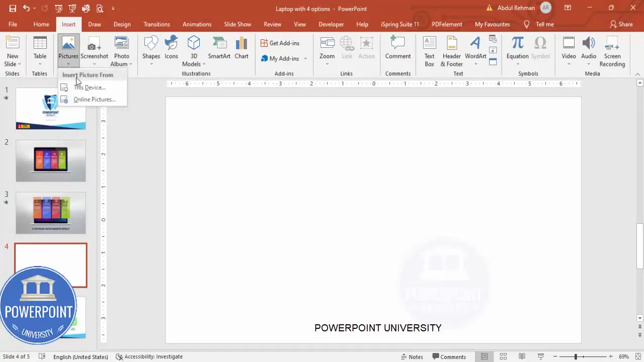Zoom in with the plus button

coord(611,356)
